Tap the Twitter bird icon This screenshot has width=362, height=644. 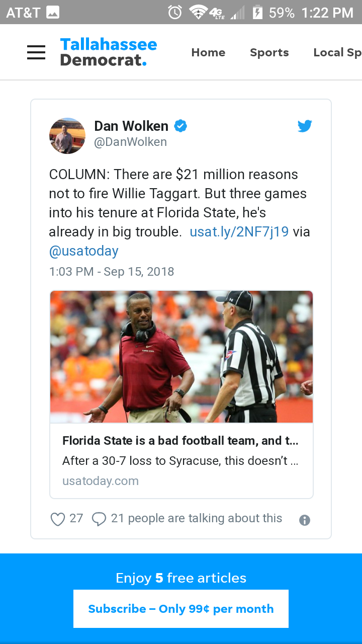[x=305, y=126]
